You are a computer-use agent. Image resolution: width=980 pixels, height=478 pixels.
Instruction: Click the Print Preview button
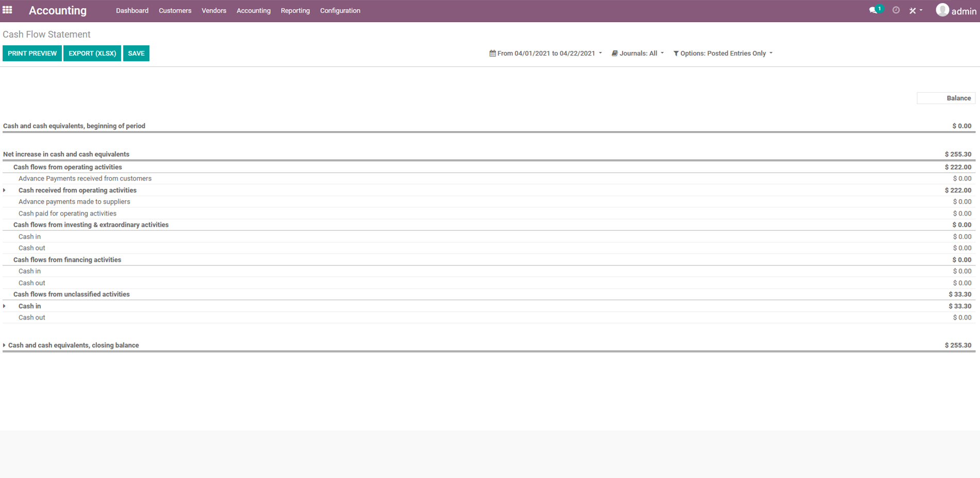[32, 54]
